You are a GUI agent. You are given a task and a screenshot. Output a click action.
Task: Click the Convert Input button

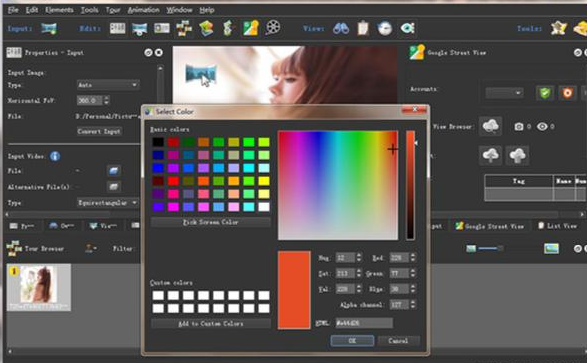[99, 131]
